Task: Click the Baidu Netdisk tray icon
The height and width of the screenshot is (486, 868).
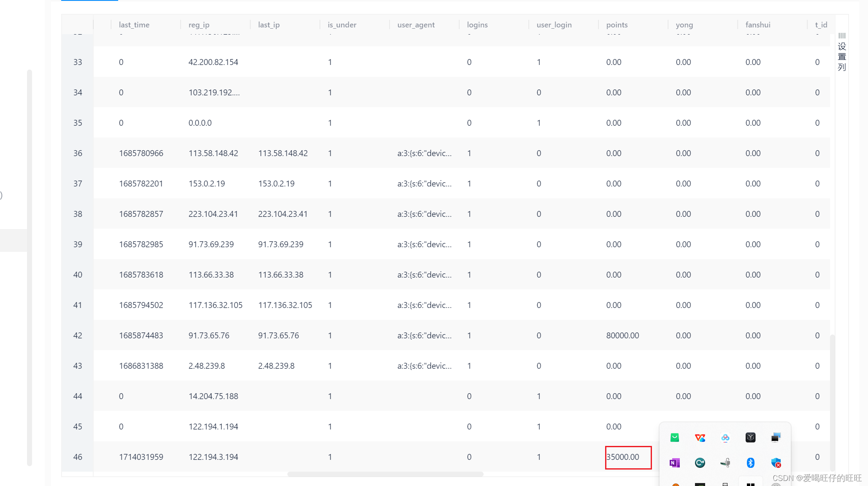Action: pos(725,438)
